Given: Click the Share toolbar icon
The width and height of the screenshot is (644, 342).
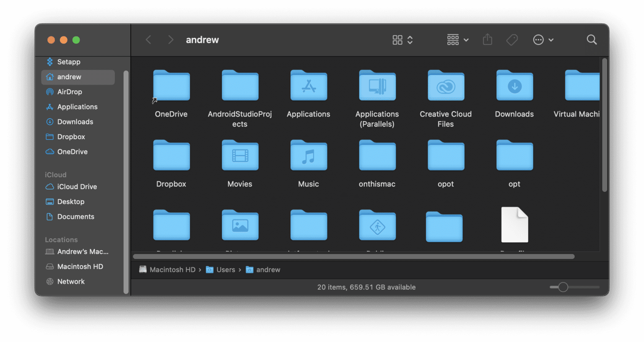Looking at the screenshot, I should [x=487, y=40].
